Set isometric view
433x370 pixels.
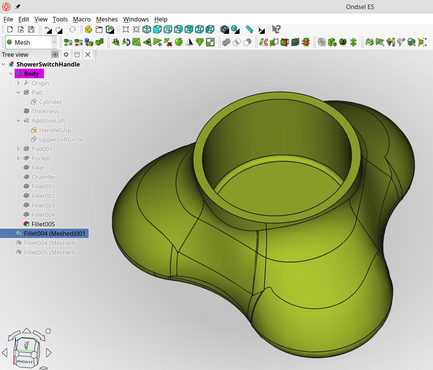(x=147, y=30)
